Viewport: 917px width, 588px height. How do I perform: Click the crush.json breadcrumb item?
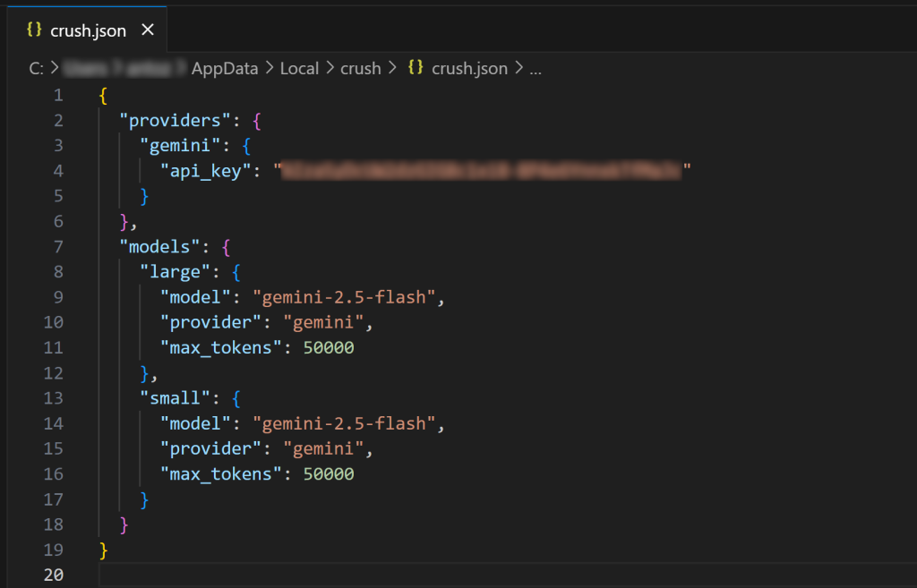[469, 68]
